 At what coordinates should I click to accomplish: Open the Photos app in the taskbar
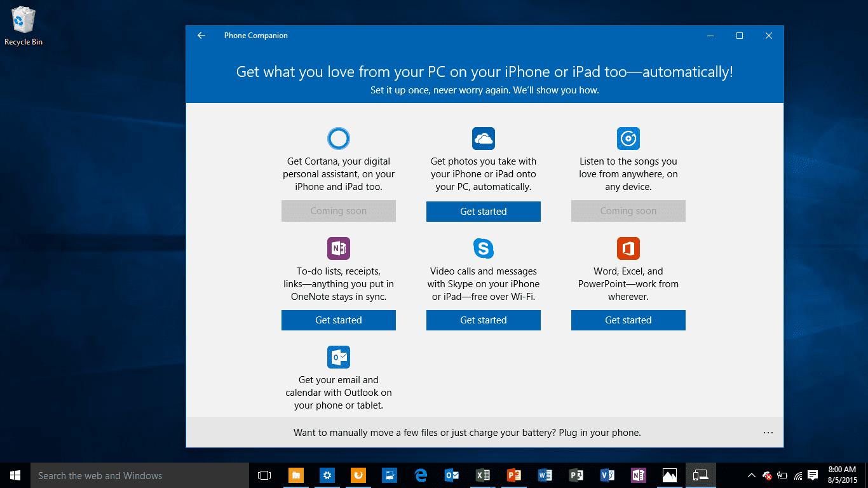pyautogui.click(x=670, y=475)
